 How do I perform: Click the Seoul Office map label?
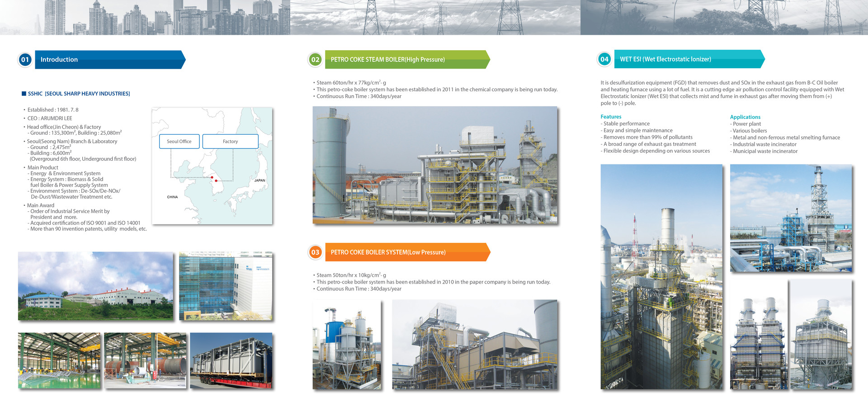pyautogui.click(x=179, y=141)
